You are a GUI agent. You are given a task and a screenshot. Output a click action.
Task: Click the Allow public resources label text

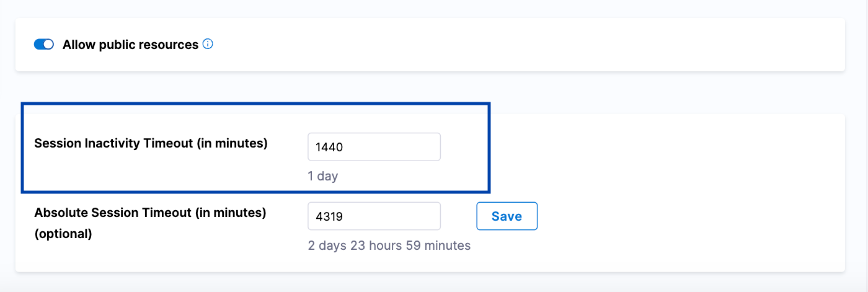click(x=130, y=45)
